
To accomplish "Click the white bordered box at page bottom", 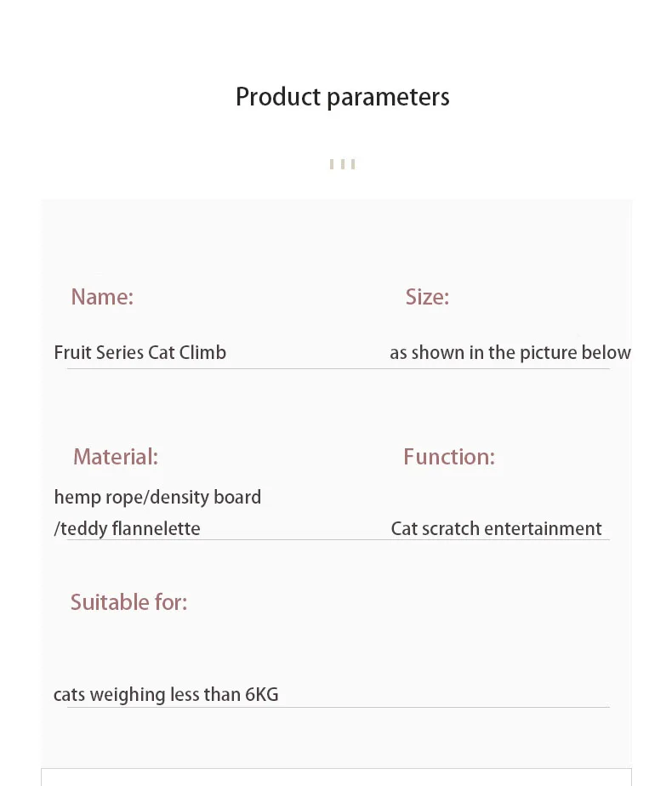I will point(336,777).
